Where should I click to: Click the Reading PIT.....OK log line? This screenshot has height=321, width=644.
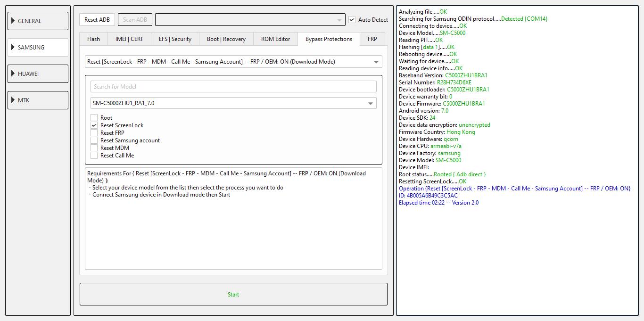(x=421, y=40)
